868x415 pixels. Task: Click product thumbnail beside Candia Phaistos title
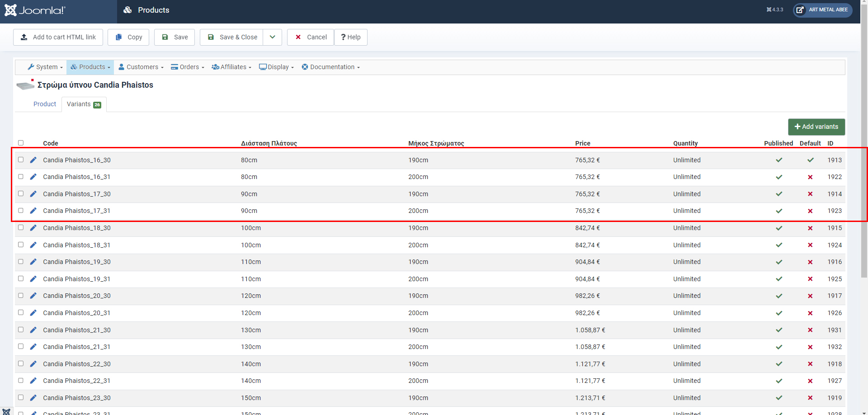(25, 85)
